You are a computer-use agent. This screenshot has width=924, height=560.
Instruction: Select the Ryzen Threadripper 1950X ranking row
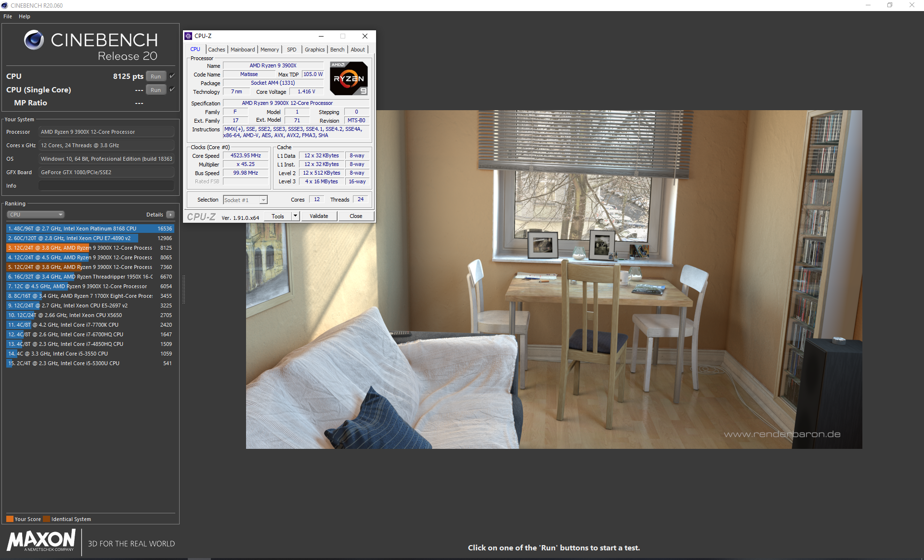pyautogui.click(x=90, y=277)
